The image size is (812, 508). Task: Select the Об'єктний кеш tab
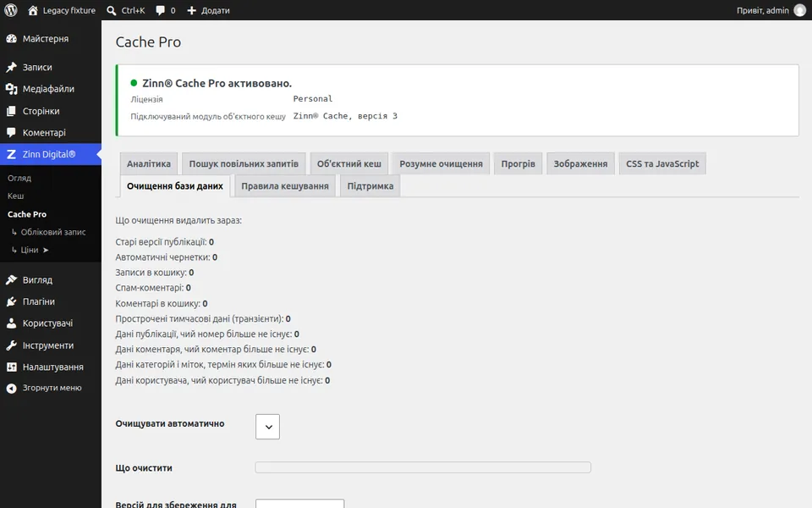(x=349, y=163)
